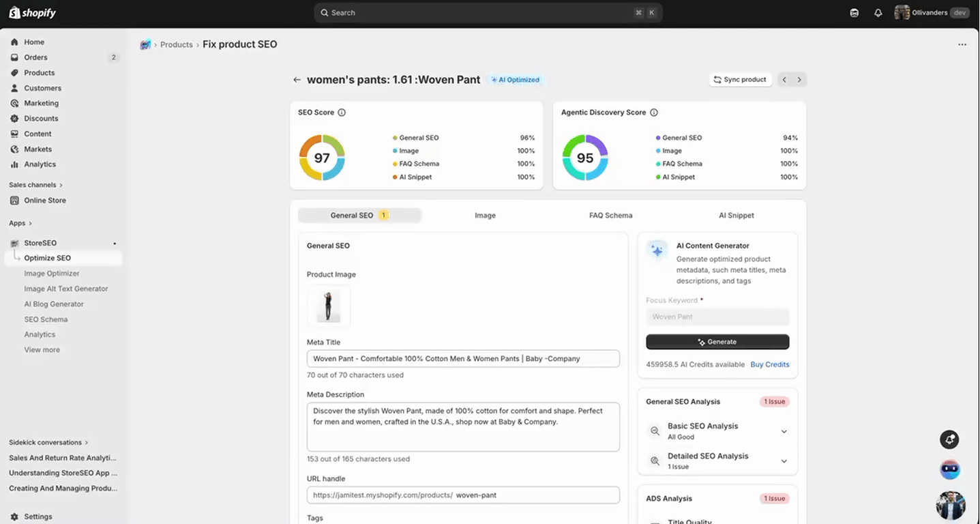Click the SEO Score info icon

342,112
